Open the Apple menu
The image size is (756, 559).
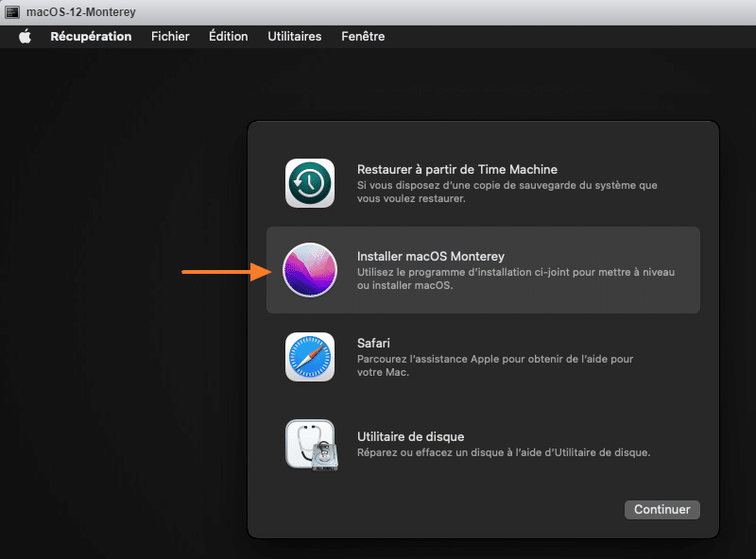pyautogui.click(x=26, y=36)
